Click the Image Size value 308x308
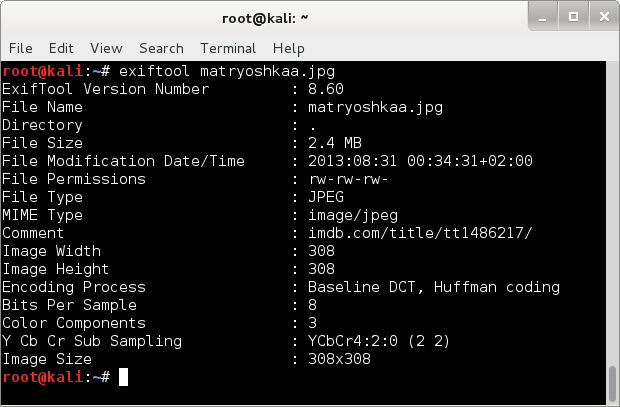620x407 pixels. [x=339, y=359]
